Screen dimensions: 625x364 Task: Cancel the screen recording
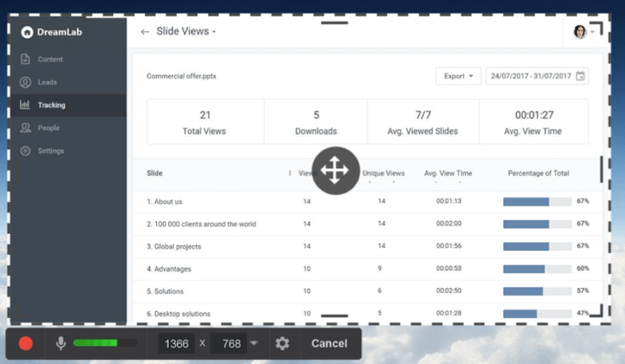coord(329,343)
